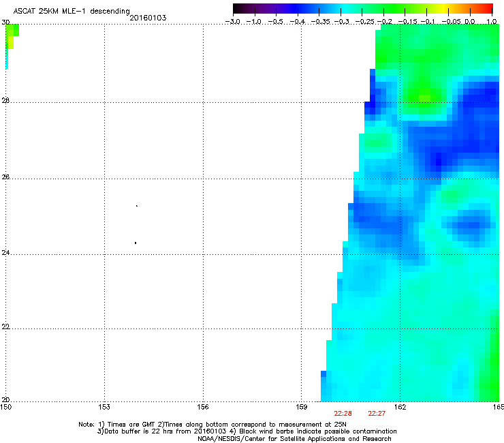Click the '-0.4' color bar label
Screen dimensions: 504x443
[298, 22]
